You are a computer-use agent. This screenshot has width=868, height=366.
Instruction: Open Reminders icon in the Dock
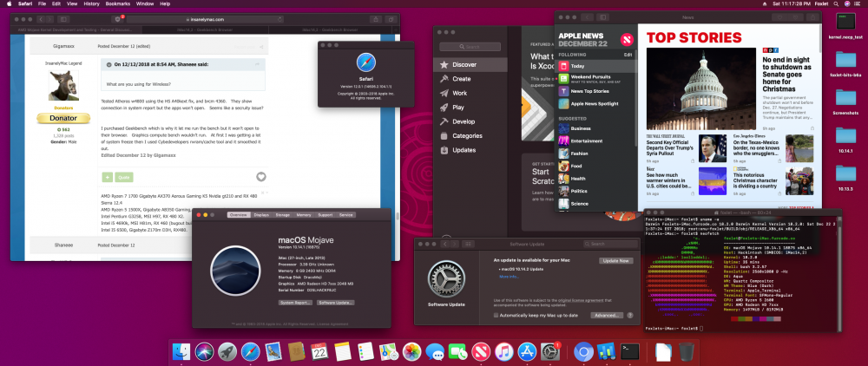coord(366,351)
